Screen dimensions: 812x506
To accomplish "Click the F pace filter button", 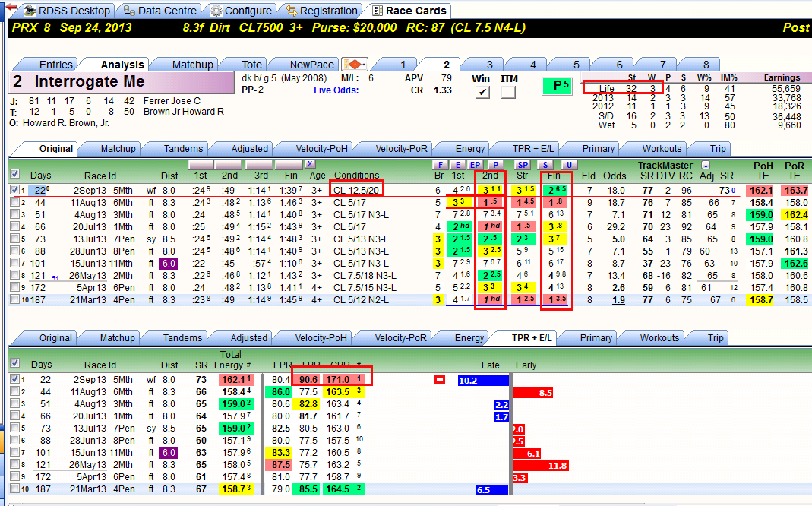I will [x=440, y=165].
